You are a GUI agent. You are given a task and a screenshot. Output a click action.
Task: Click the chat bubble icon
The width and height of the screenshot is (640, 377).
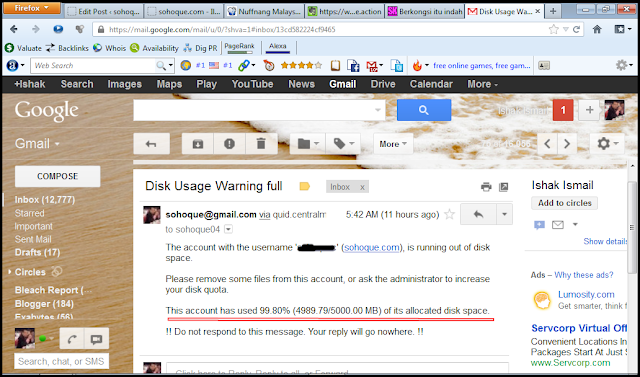(97, 339)
